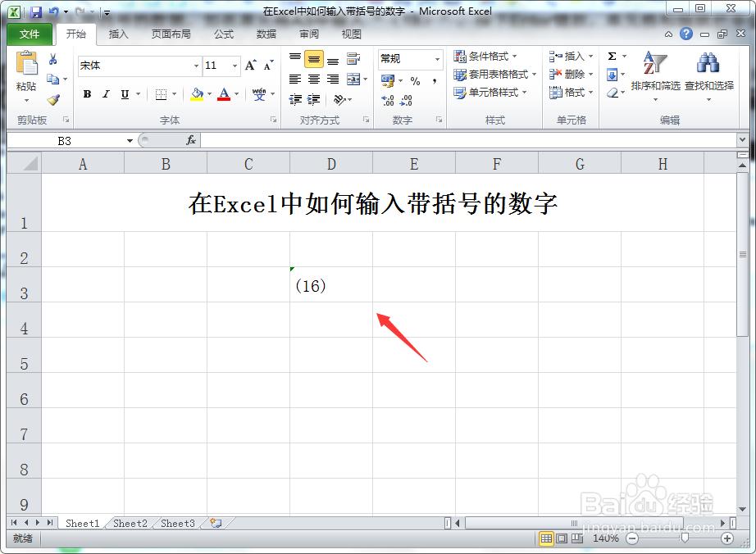Click the red font color button
Screen dimensions: 756x554
[224, 94]
